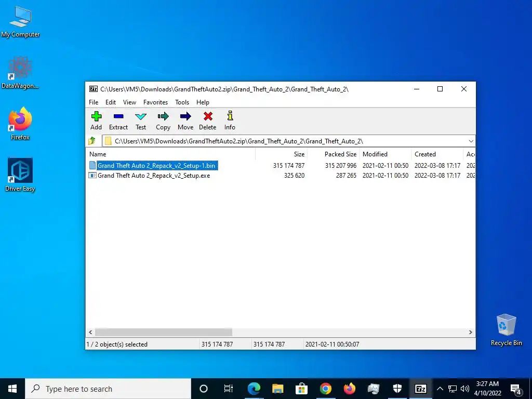Click size value 325 620
This screenshot has height=399, width=532.
click(x=294, y=176)
